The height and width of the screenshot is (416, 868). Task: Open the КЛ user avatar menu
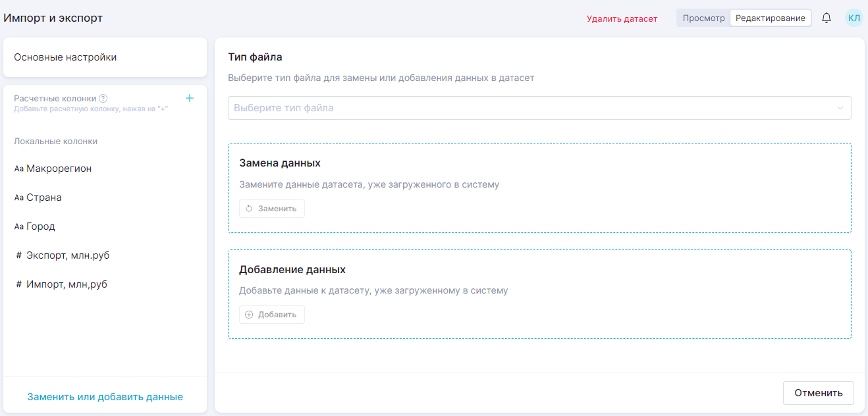[854, 18]
